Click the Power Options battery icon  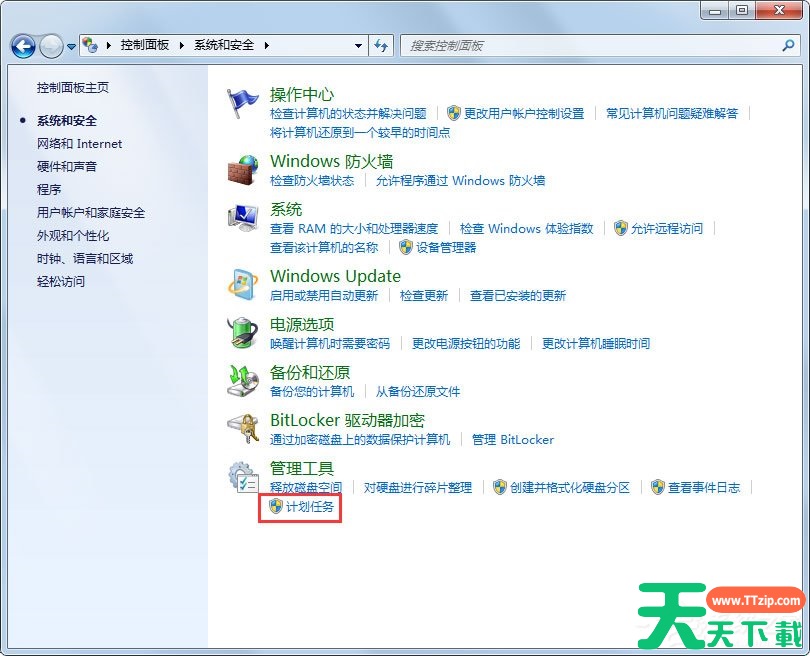(x=242, y=332)
